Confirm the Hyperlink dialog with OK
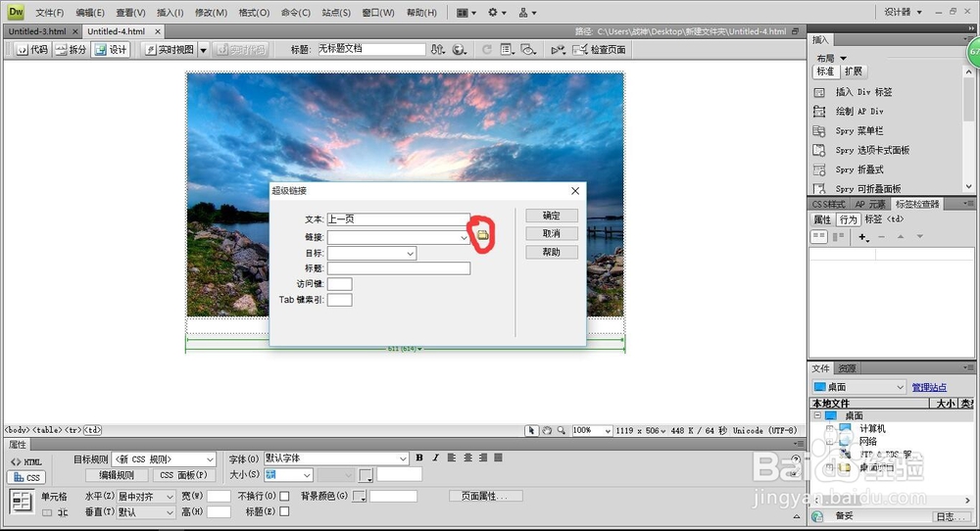Image resolution: width=980 pixels, height=531 pixels. (551, 216)
